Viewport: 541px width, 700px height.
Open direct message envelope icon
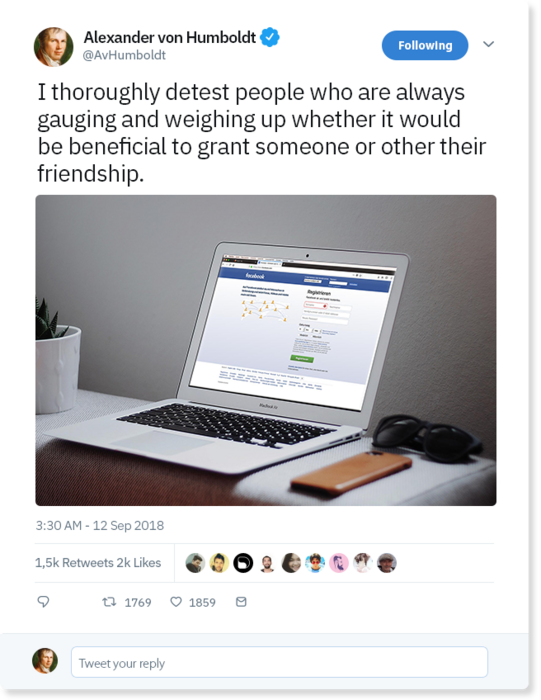coord(241,602)
